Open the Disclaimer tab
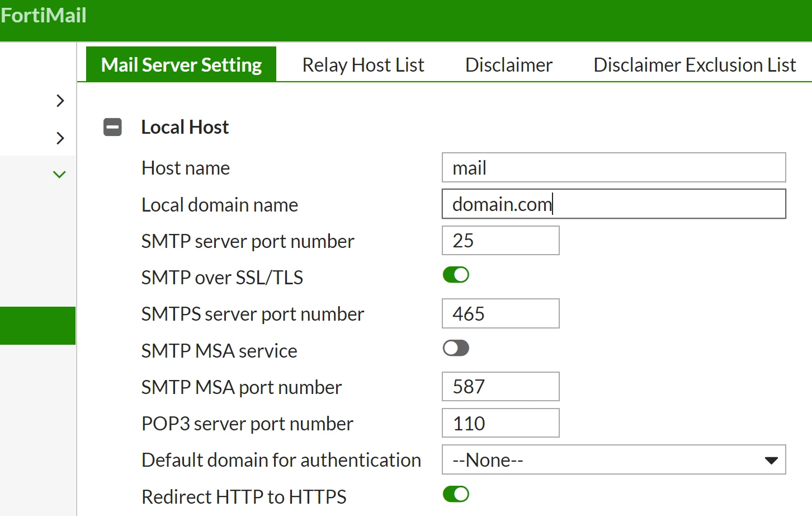The width and height of the screenshot is (812, 516). tap(508, 65)
